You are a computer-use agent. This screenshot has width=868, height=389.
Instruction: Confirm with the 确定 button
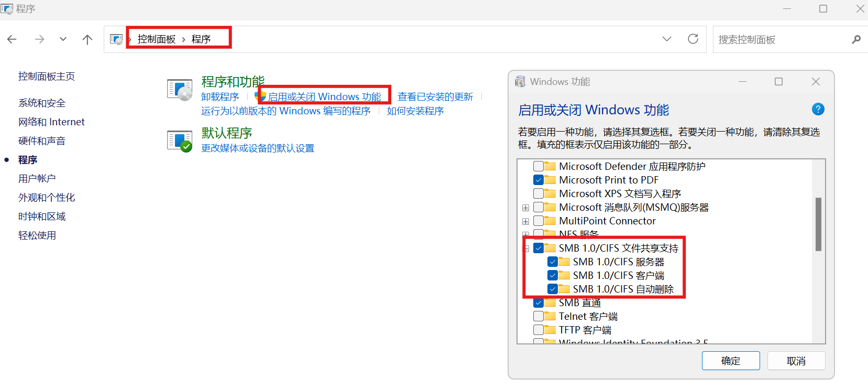tap(731, 361)
